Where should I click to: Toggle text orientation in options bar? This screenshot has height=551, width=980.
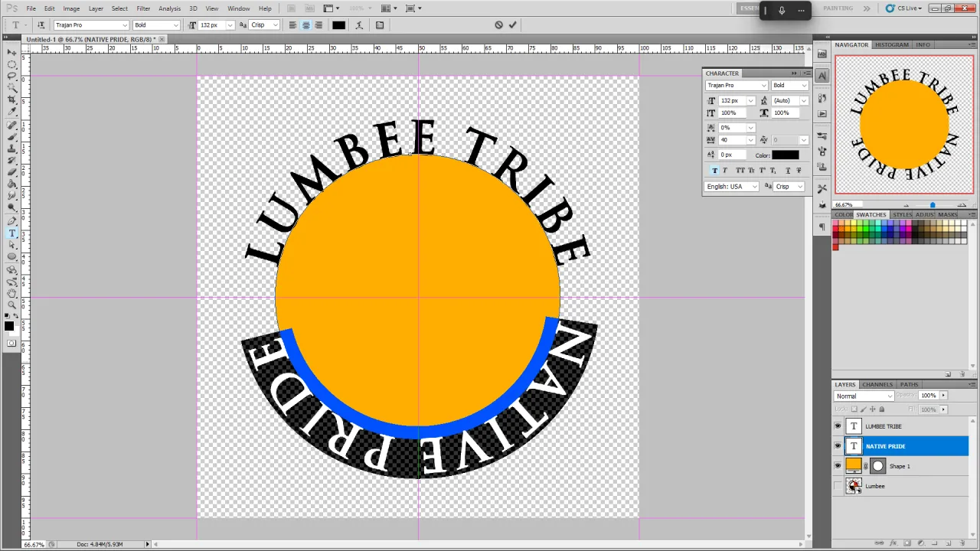(41, 24)
